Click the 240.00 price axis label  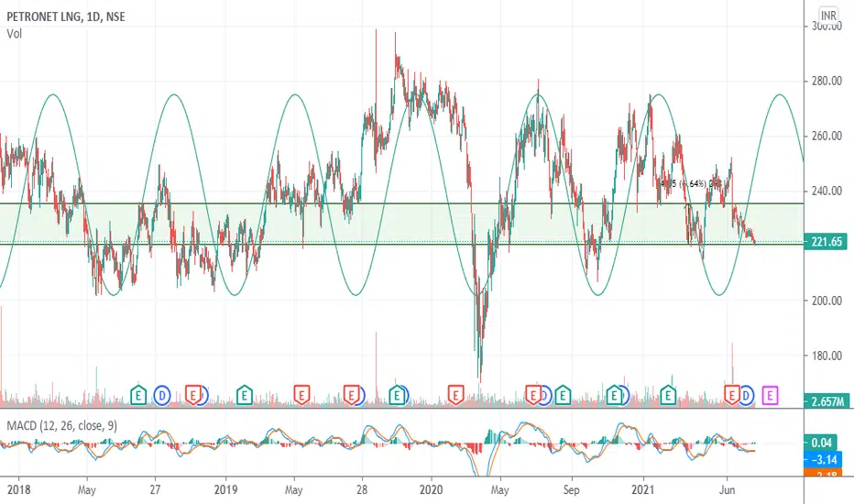[x=827, y=191]
